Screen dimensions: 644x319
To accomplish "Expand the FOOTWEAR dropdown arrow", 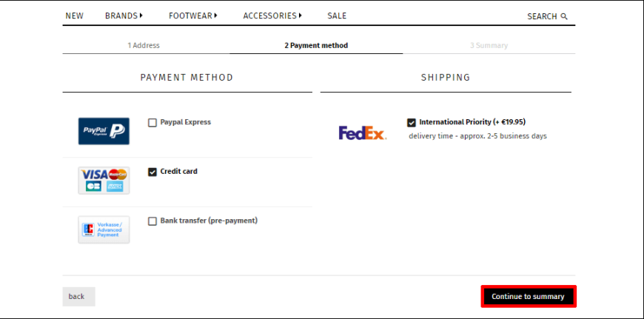I will coord(215,16).
